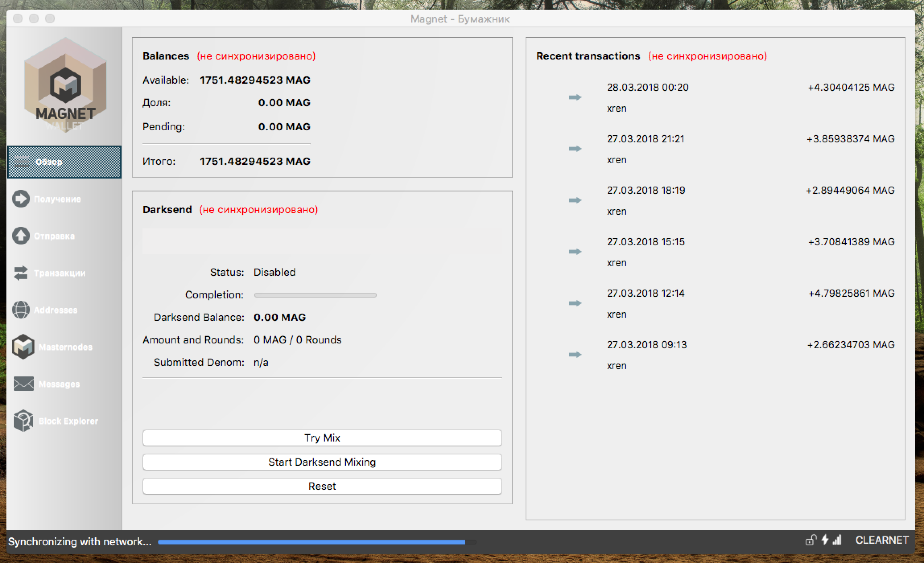The image size is (924, 563).
Task: Click the 27.03.2018 21:21 transaction date
Action: pos(646,139)
